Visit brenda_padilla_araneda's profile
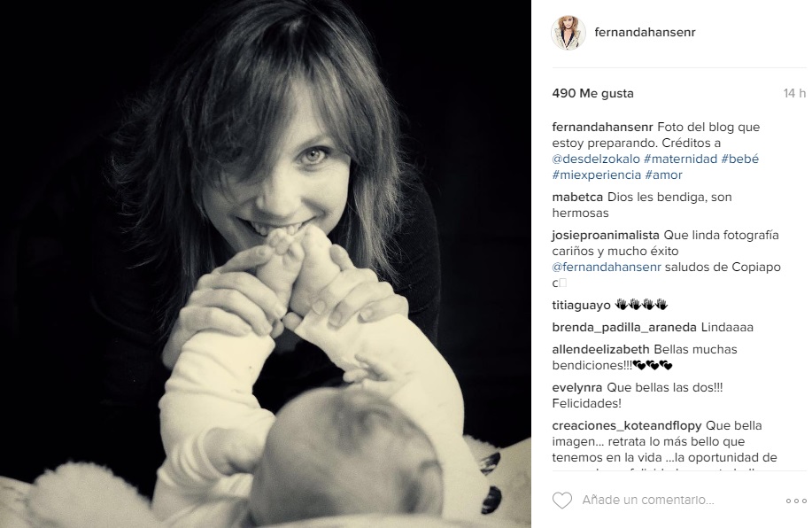 624,328
